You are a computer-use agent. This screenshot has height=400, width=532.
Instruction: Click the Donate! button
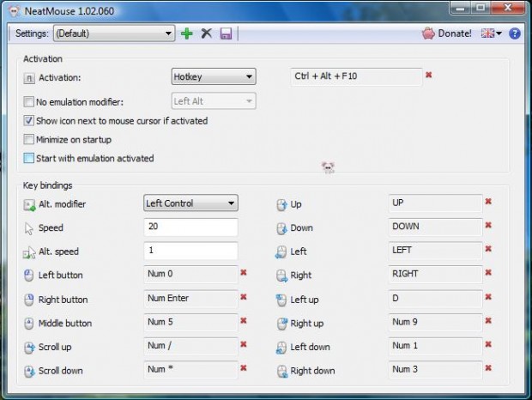pos(446,33)
